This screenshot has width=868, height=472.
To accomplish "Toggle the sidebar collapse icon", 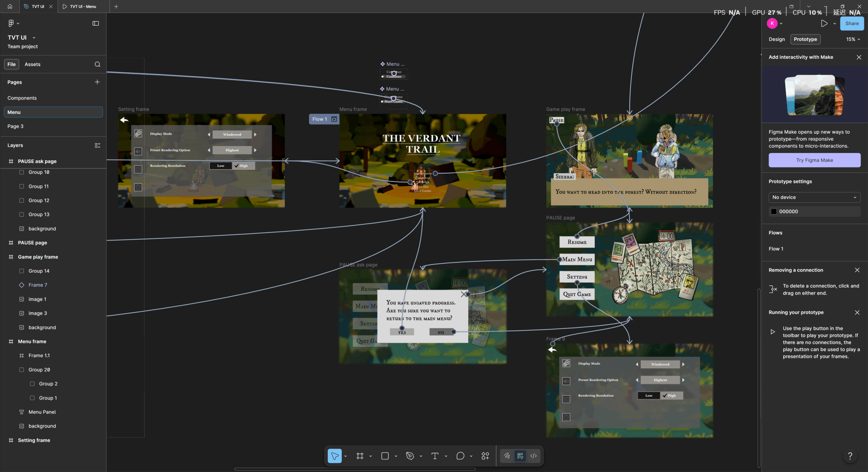I will 96,23.
